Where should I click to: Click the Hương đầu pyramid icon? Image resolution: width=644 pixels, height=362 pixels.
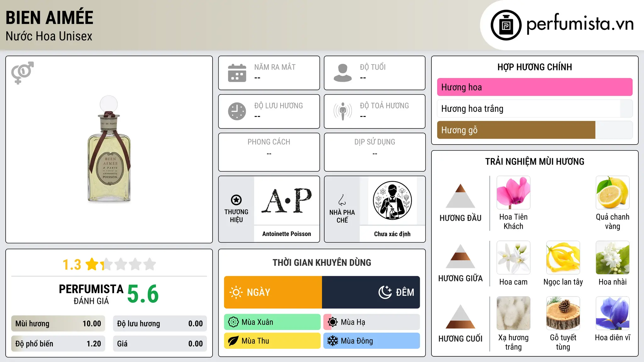click(460, 196)
